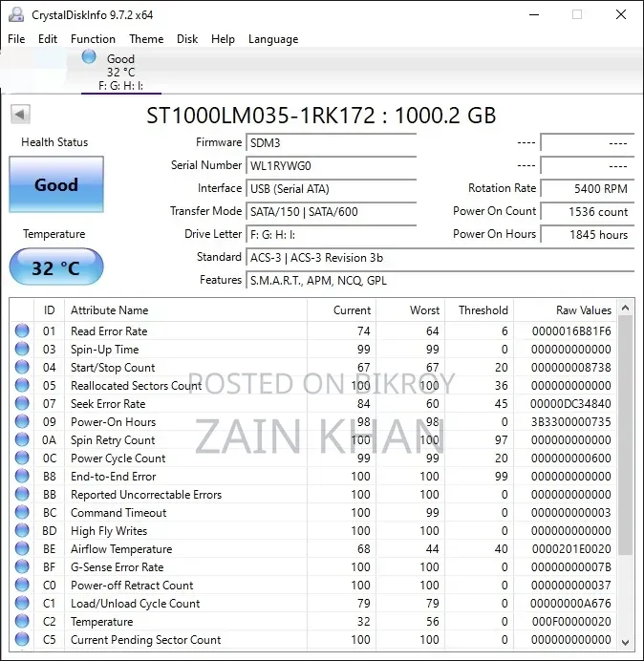
Task: Click status orb for High Fly Writes
Action: (x=22, y=530)
